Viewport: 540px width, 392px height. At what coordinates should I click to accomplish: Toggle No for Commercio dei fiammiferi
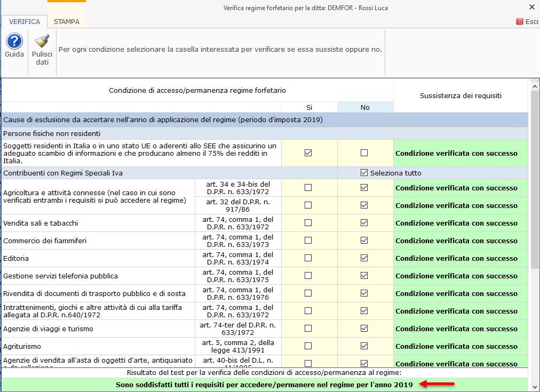[x=363, y=241]
